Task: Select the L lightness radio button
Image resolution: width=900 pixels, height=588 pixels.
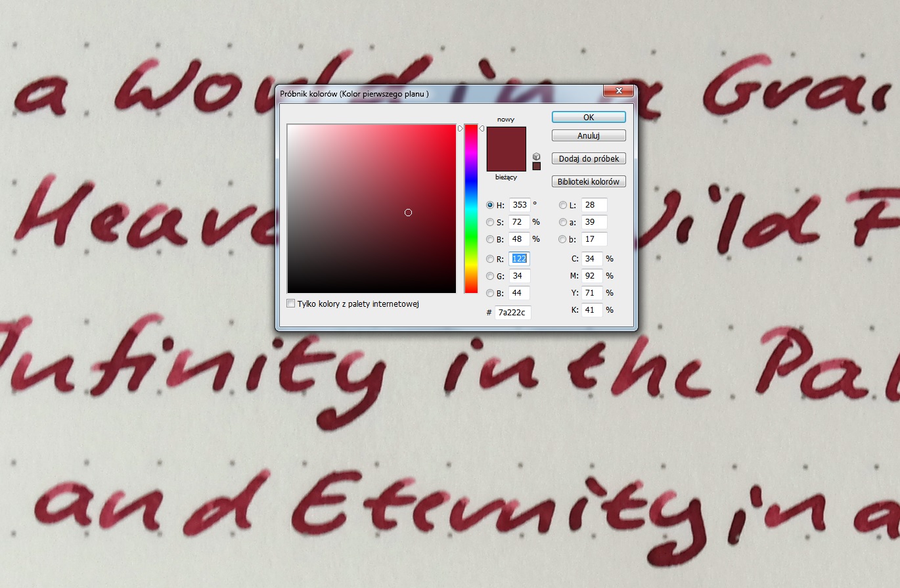Action: 563,205
